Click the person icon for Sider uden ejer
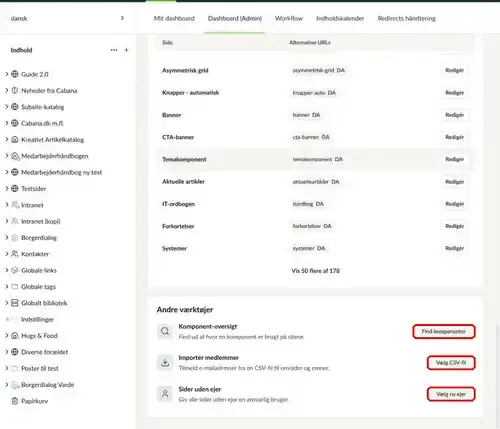 (x=165, y=394)
